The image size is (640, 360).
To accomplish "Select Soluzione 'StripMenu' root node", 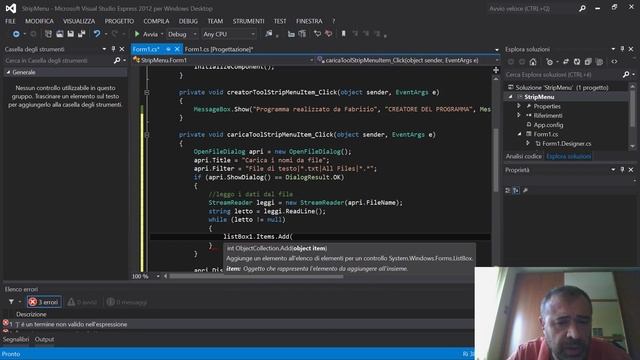I will point(562,88).
